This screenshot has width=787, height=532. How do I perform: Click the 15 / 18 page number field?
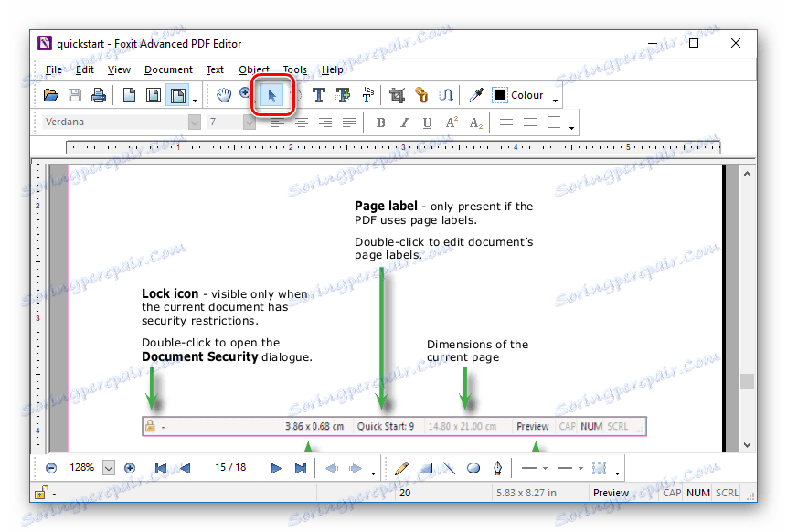pos(230,467)
